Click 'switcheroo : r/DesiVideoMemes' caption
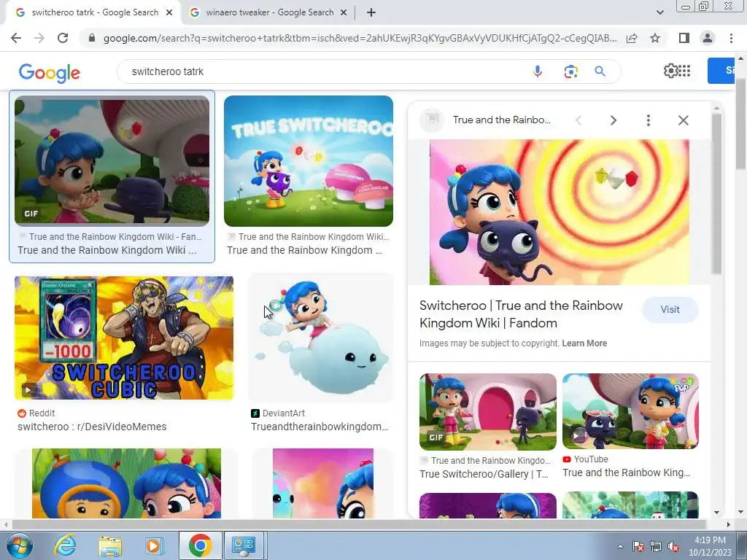Image resolution: width=747 pixels, height=560 pixels. (x=92, y=427)
